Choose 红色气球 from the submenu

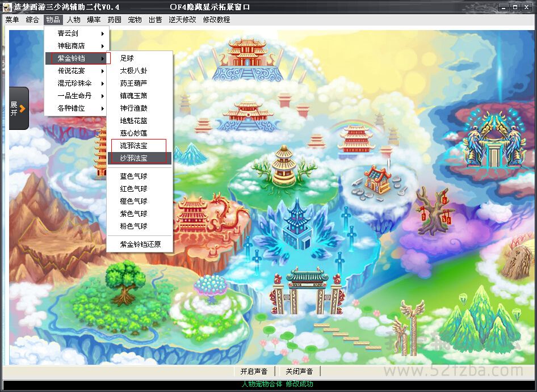(x=140, y=189)
